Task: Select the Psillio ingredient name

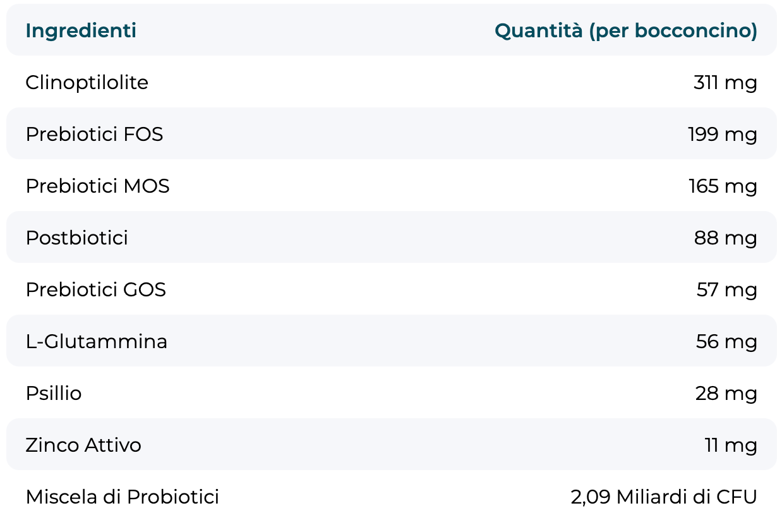Action: pos(54,393)
